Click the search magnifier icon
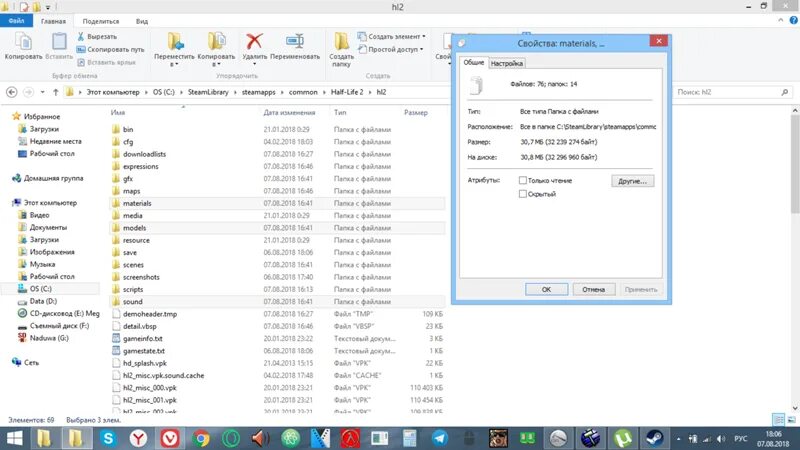The width and height of the screenshot is (800, 450). tap(785, 92)
